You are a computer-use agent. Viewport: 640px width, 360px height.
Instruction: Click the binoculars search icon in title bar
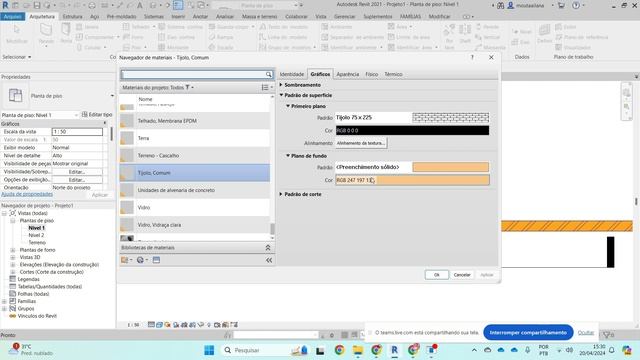pos(500,5)
